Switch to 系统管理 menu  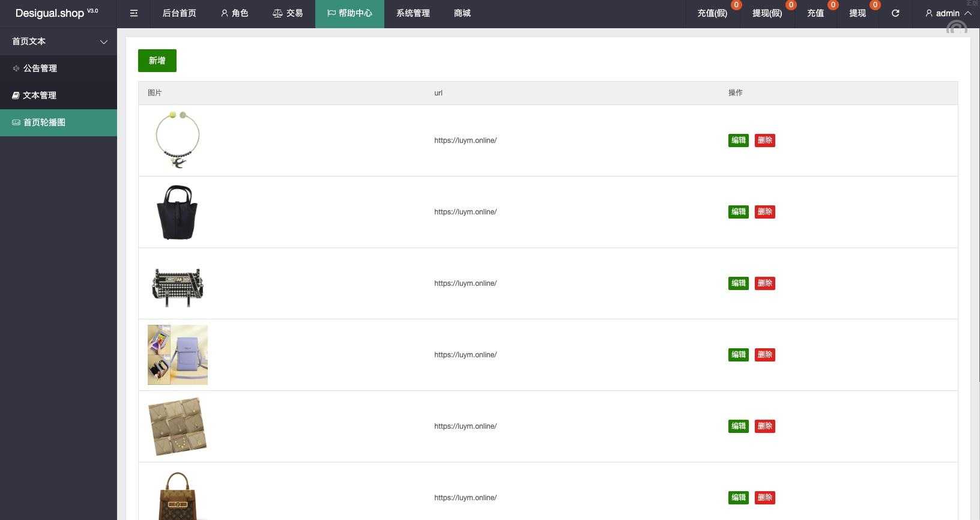tap(413, 13)
